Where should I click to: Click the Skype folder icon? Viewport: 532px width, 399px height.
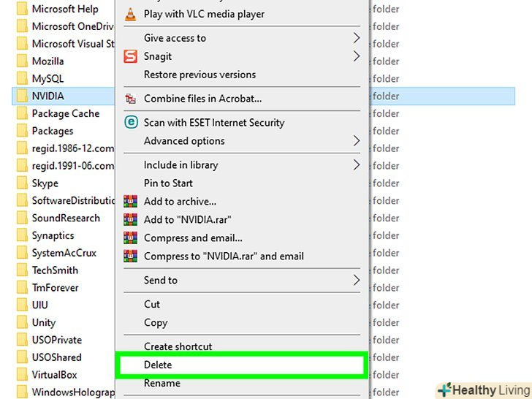point(22,183)
